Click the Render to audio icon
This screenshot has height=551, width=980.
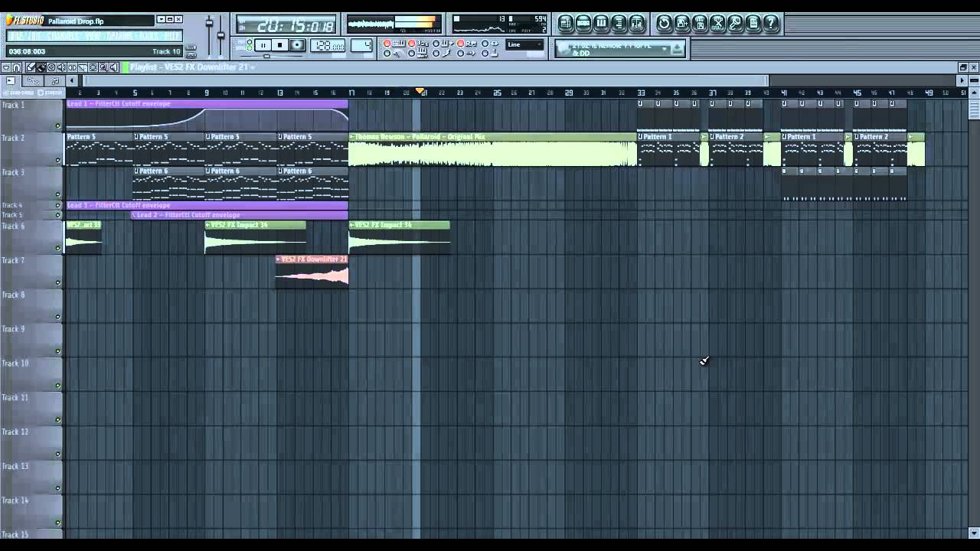(700, 23)
